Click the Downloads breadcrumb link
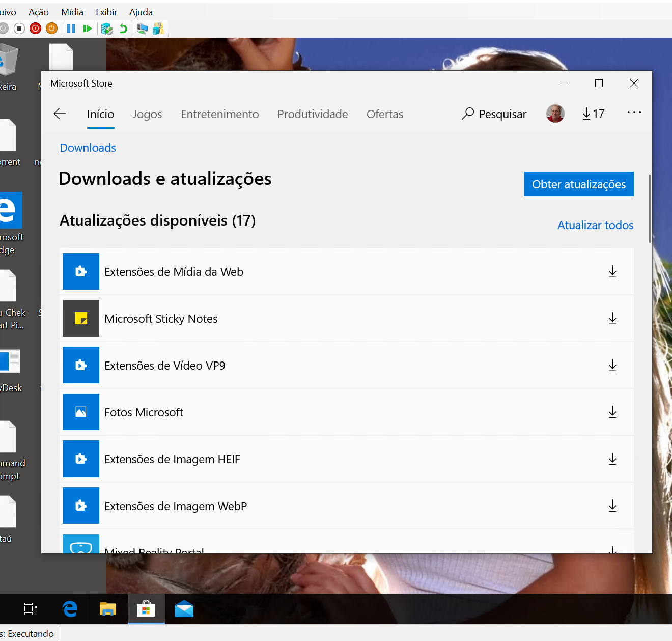This screenshot has width=672, height=641. [x=88, y=148]
